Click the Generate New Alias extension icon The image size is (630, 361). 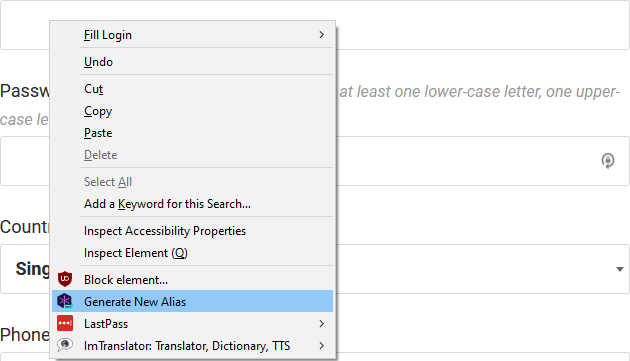coord(65,301)
